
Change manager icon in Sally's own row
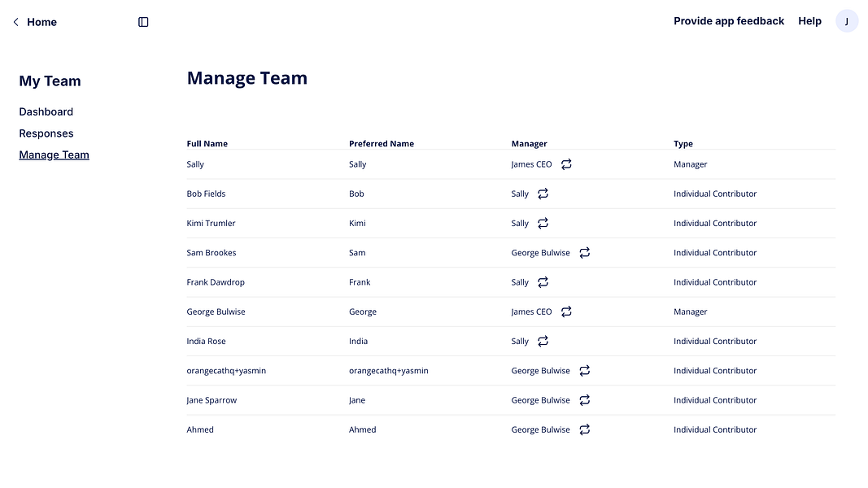[x=566, y=164]
